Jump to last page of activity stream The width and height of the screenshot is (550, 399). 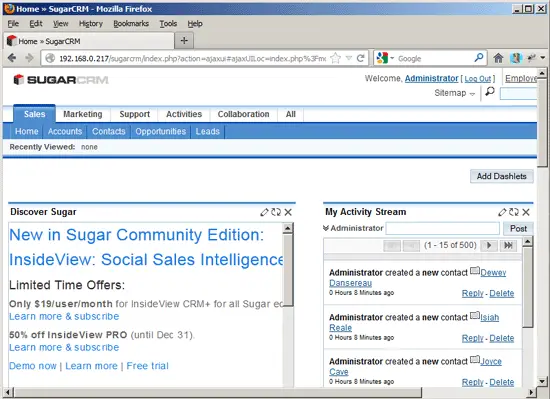coord(508,245)
